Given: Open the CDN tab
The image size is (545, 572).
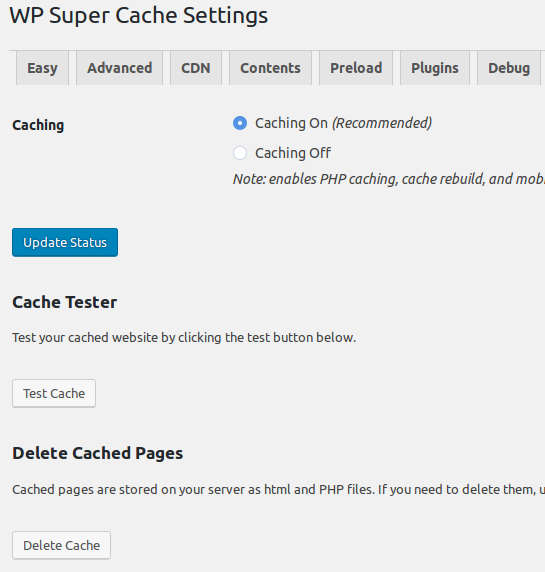Looking at the screenshot, I should pos(196,68).
